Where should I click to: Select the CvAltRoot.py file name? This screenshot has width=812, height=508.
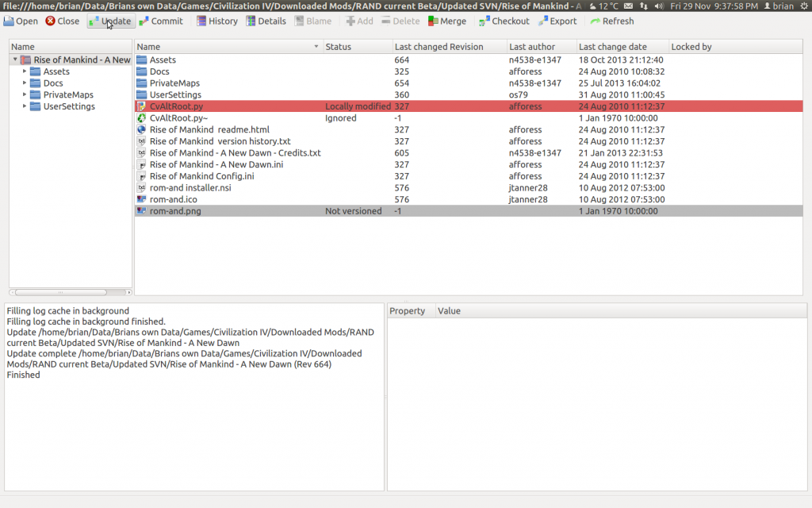click(x=176, y=106)
